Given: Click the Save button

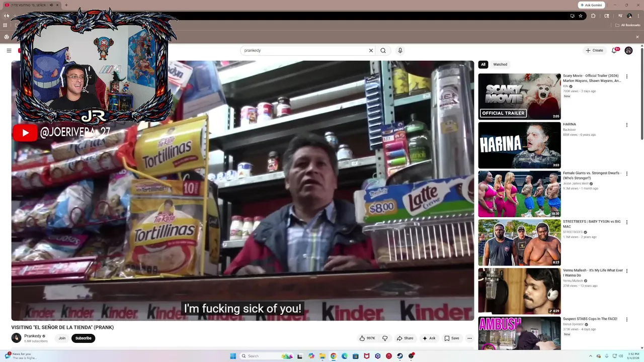Looking at the screenshot, I should click(x=452, y=338).
